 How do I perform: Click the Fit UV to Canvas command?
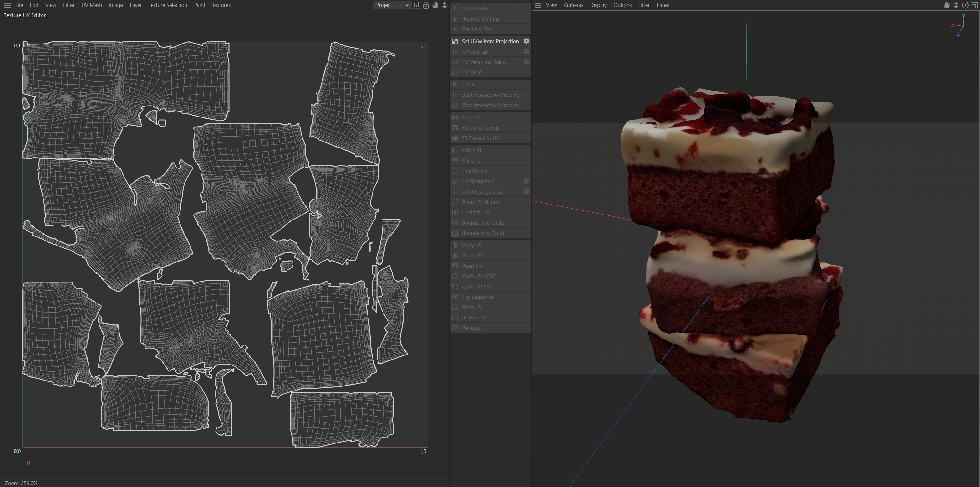pyautogui.click(x=480, y=127)
